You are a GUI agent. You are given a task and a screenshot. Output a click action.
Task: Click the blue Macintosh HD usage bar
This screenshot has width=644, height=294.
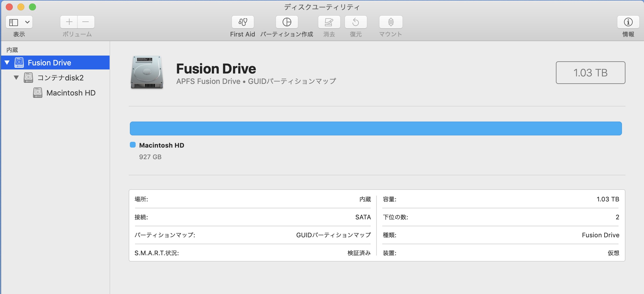[x=376, y=128]
